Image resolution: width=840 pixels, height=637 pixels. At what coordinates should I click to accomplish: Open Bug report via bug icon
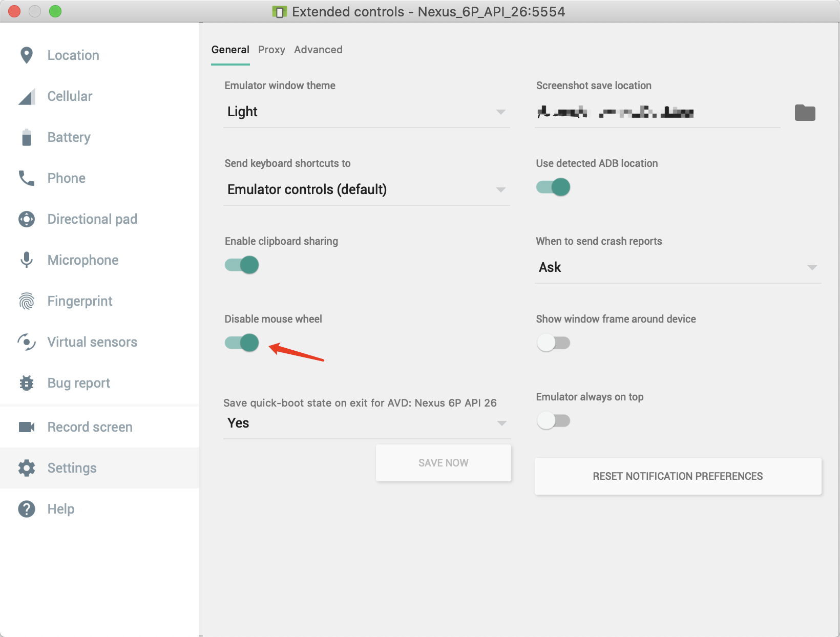(x=26, y=383)
